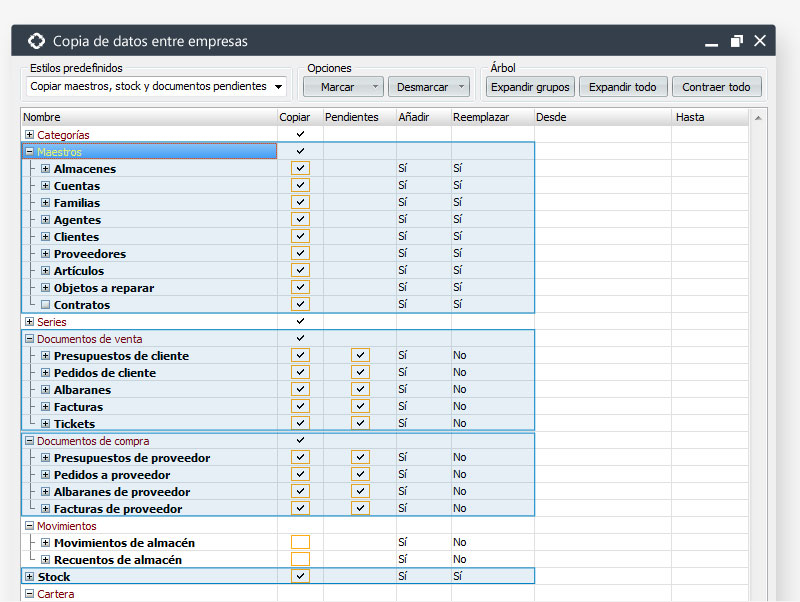Image resolution: width=800 pixels, height=602 pixels.
Task: Collapse the Movimientos group
Action: point(30,526)
